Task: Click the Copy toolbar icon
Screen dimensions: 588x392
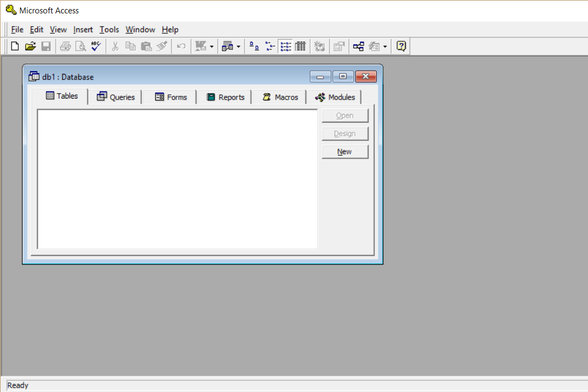Action: [x=131, y=46]
